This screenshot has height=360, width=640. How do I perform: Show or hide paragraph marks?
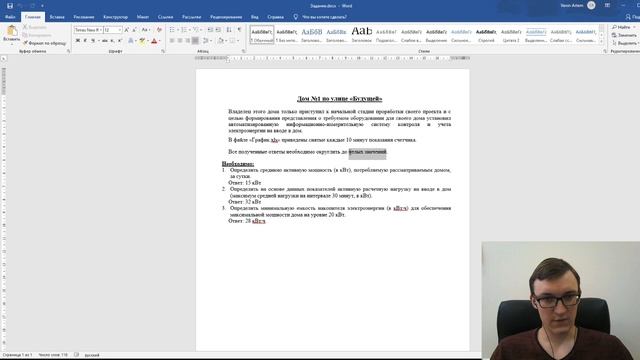(x=240, y=30)
